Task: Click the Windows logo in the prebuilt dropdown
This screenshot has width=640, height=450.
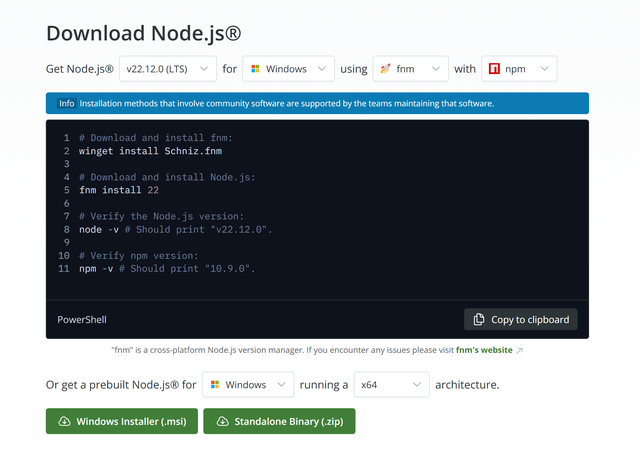Action: click(215, 384)
